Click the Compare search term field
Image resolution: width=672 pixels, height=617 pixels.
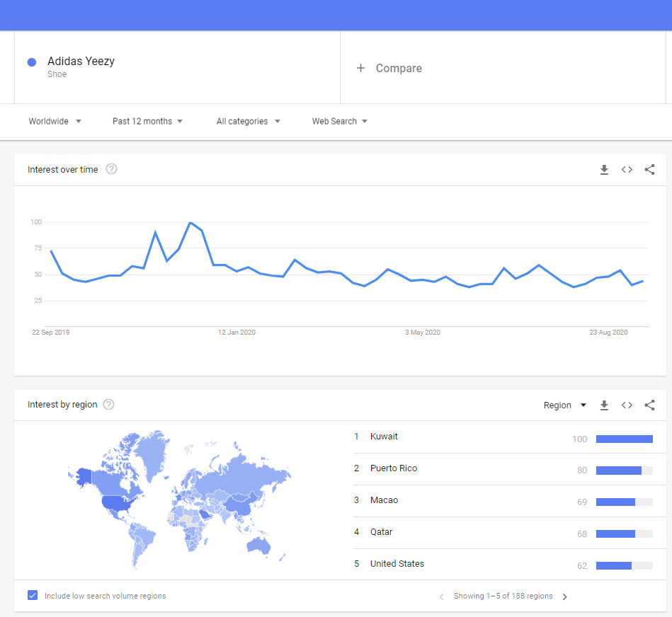[x=503, y=68]
